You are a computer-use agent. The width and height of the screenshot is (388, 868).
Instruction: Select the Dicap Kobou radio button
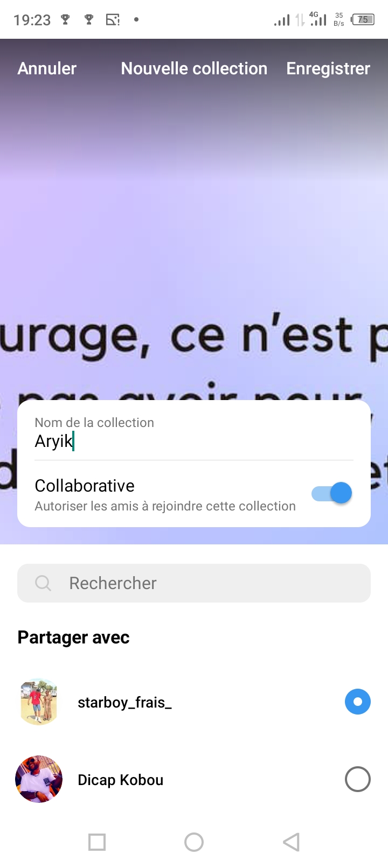coord(357,779)
